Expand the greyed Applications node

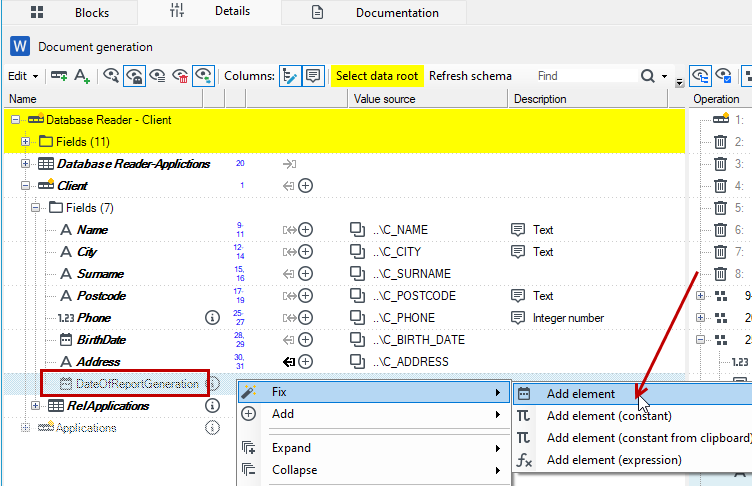click(x=25, y=427)
